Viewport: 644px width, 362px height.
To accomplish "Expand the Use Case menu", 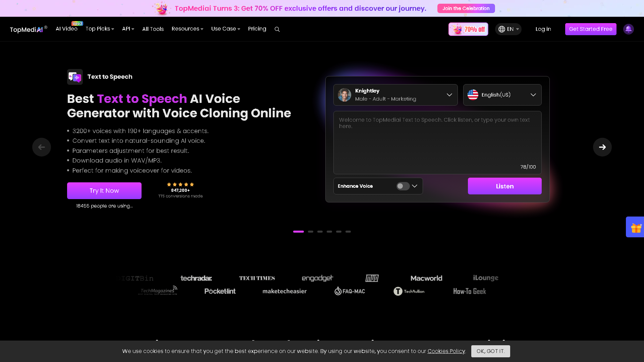I will 226,29.
